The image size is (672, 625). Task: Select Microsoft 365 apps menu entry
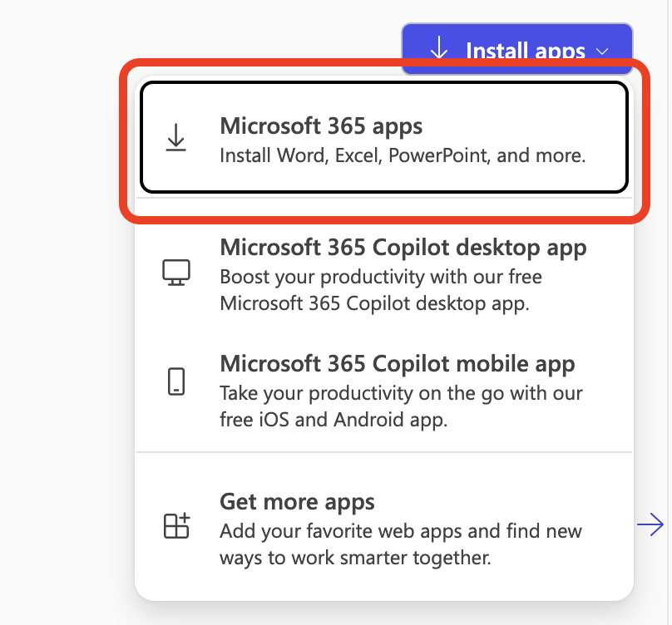tap(384, 137)
